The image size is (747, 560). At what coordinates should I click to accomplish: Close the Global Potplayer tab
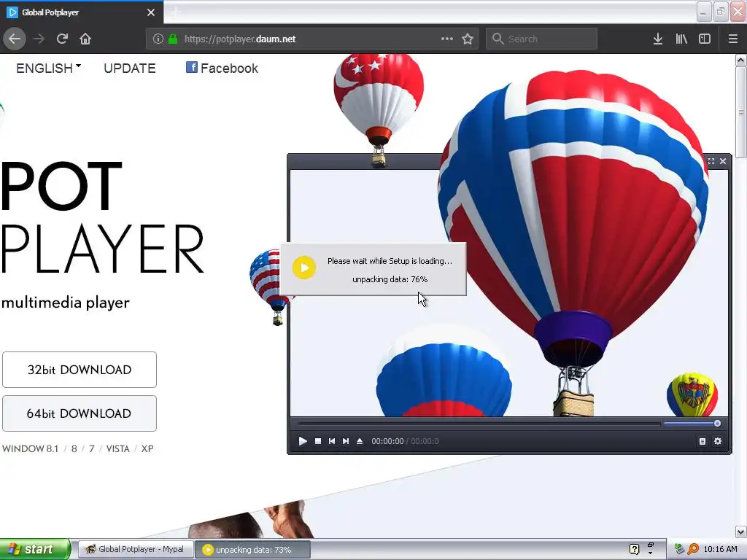pyautogui.click(x=151, y=12)
